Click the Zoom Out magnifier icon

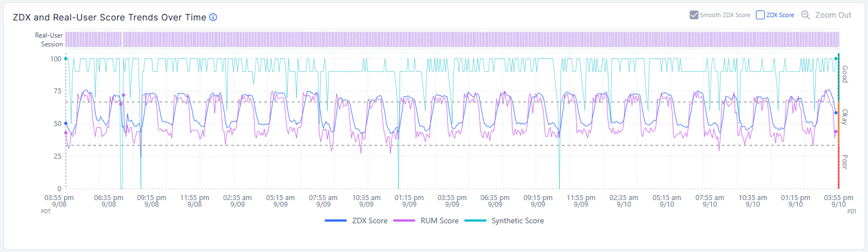point(806,15)
